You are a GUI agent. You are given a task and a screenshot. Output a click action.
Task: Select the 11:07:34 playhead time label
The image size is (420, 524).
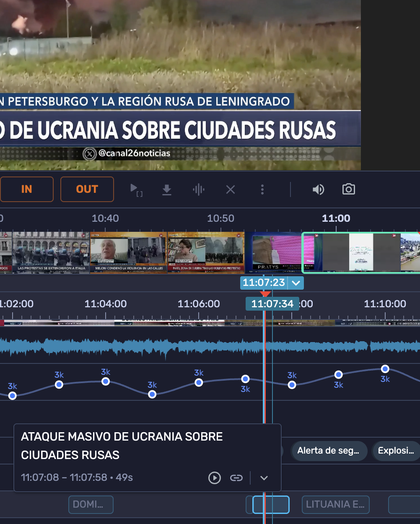(272, 304)
